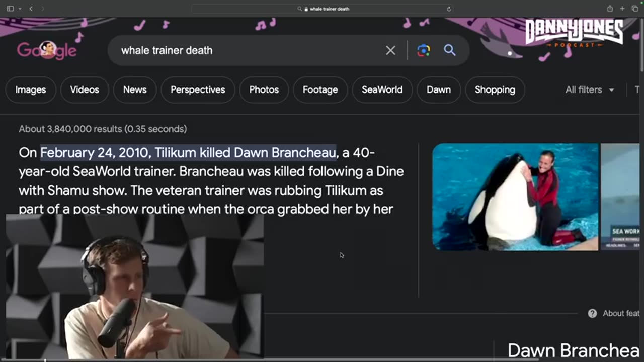Switch to the Perspectives filter

(198, 89)
